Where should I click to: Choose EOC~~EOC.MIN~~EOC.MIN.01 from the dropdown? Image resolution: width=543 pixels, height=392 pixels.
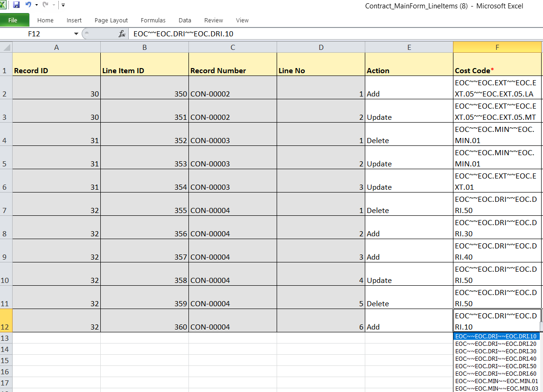[x=494, y=381]
